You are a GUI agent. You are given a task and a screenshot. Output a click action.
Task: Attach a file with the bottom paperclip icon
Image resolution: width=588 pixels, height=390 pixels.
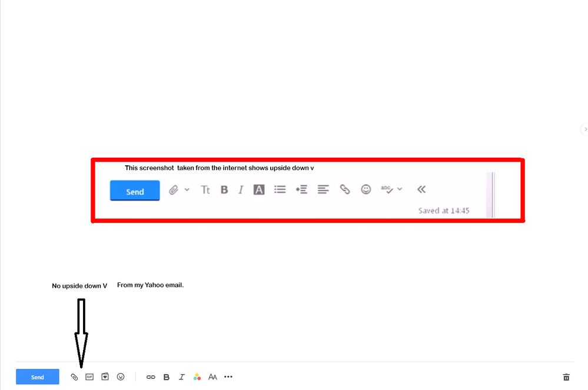74,377
